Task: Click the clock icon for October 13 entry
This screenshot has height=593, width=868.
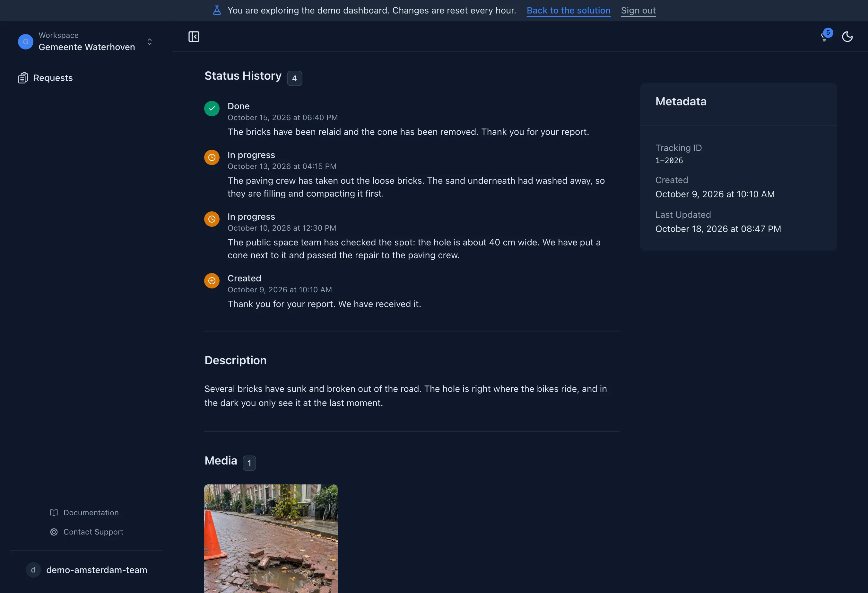Action: click(212, 157)
